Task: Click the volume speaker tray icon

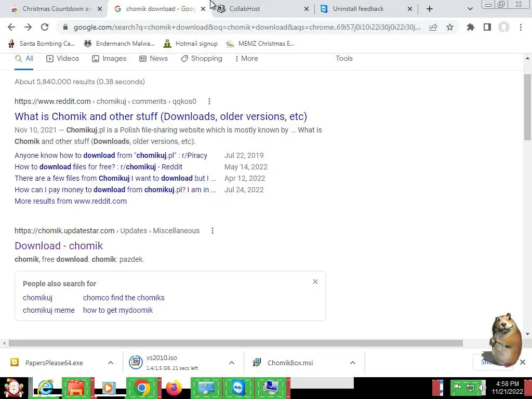Action: [x=482, y=388]
